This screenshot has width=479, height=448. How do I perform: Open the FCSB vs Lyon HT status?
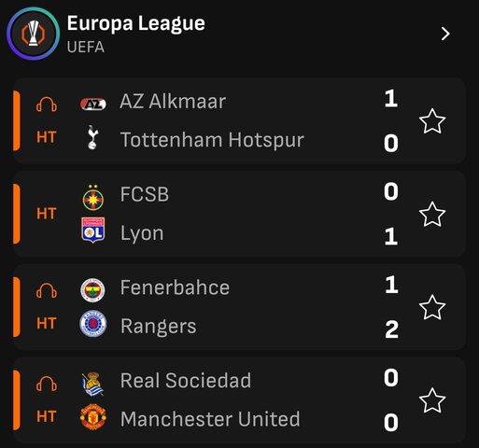click(x=47, y=214)
